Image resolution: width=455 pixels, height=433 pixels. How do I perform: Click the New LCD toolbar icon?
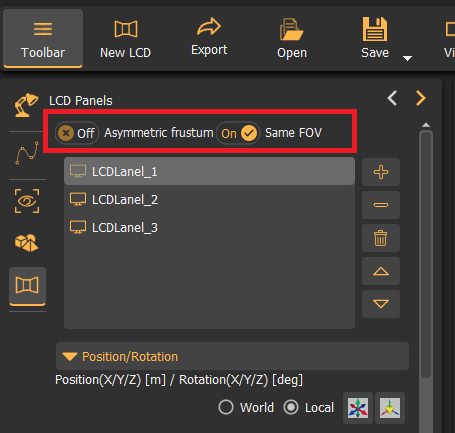pos(126,29)
